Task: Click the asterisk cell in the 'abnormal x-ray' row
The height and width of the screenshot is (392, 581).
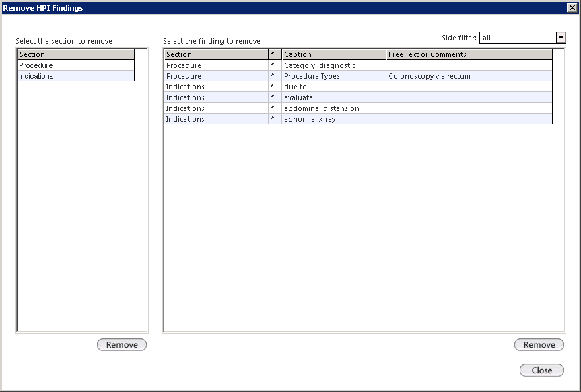Action: [x=275, y=119]
